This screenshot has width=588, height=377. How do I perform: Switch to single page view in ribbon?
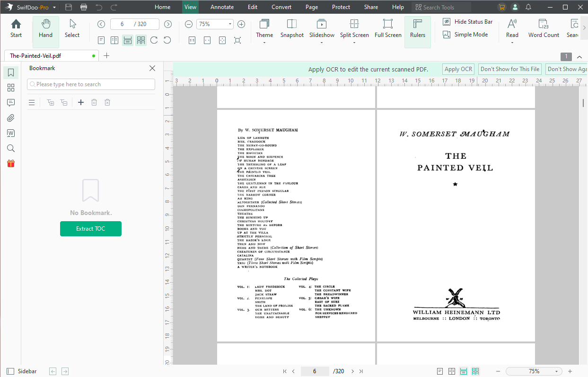[101, 40]
